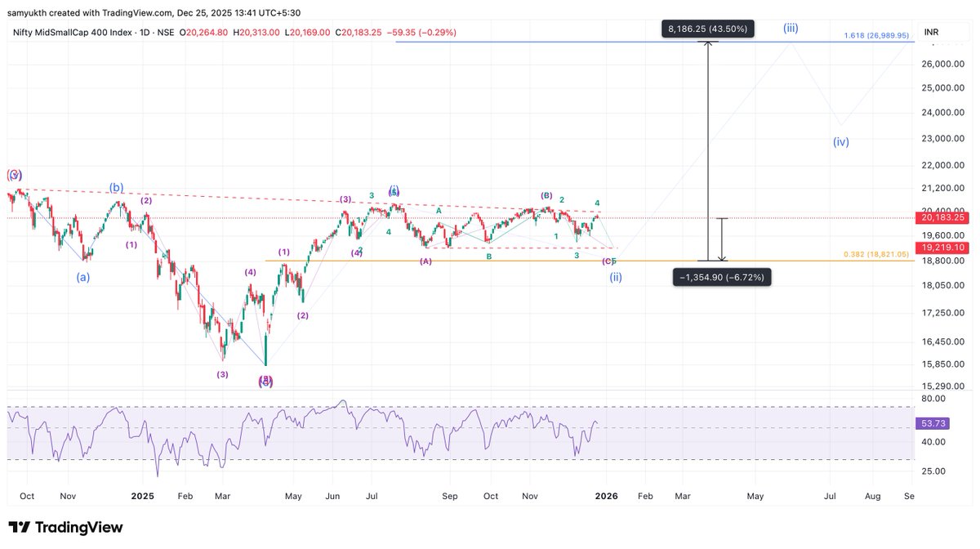980x549 pixels.
Task: Select the purple (B) wave label
Action: [x=546, y=196]
